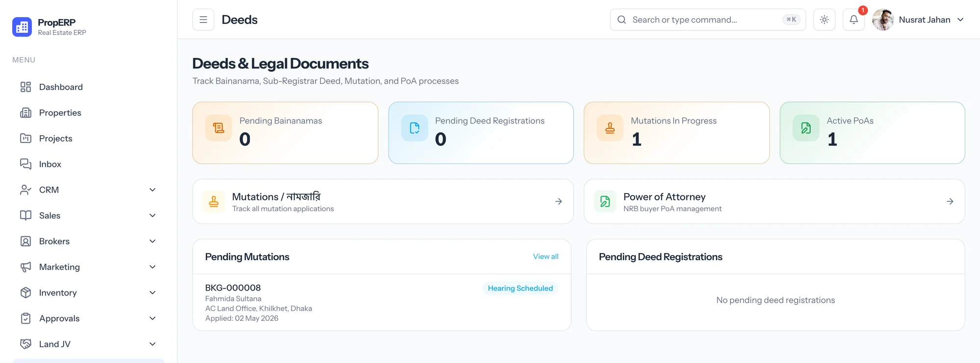Viewport: 980px width, 363px height.
Task: Click the Projects folder icon
Action: pos(25,139)
